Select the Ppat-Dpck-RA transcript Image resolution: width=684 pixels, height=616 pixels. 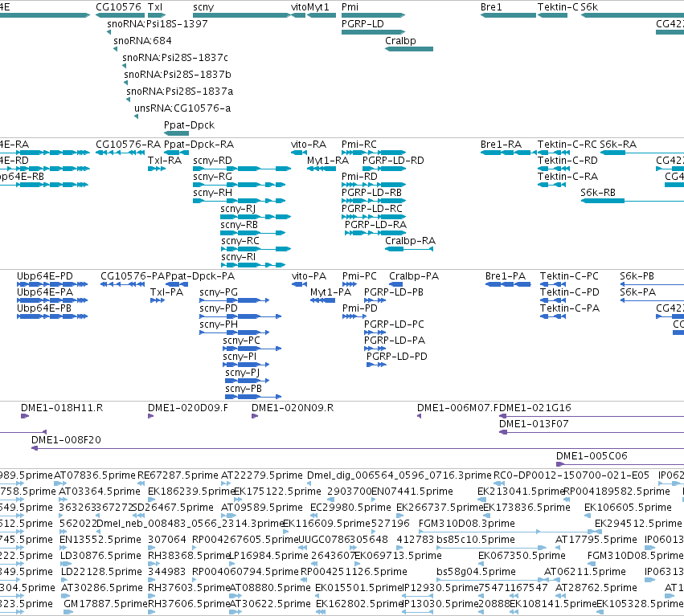tap(199, 145)
